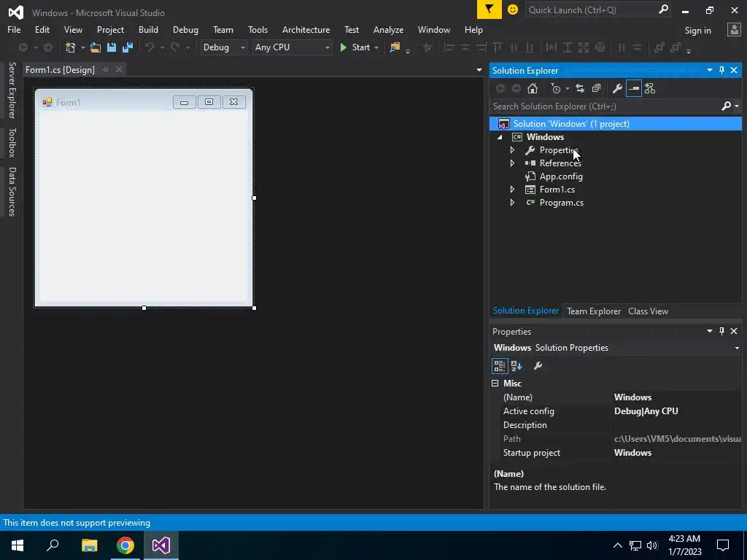Open the File menu
This screenshot has width=747, height=560.
pos(14,29)
